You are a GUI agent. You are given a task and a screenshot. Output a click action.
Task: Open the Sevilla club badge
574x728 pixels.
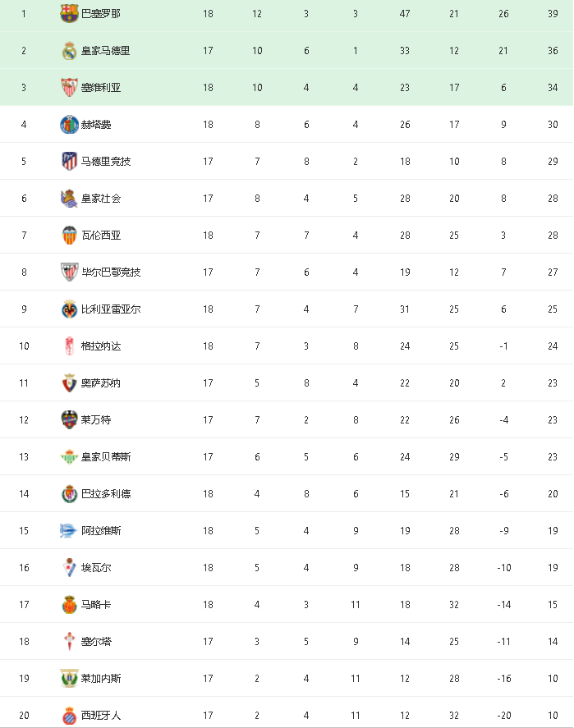point(69,87)
